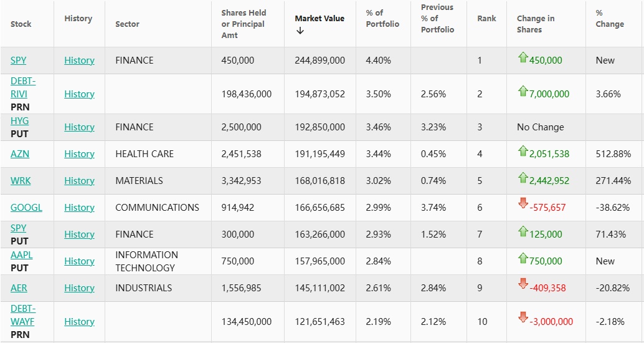
Task: Open the AER ticker link
Action: pyautogui.click(x=19, y=287)
